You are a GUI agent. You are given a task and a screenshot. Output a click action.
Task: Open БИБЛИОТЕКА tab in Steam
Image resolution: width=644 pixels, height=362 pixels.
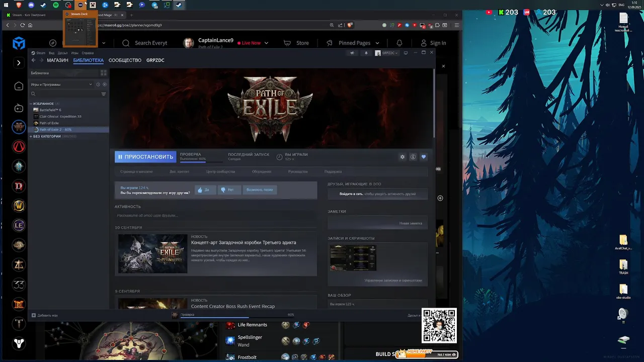(88, 60)
